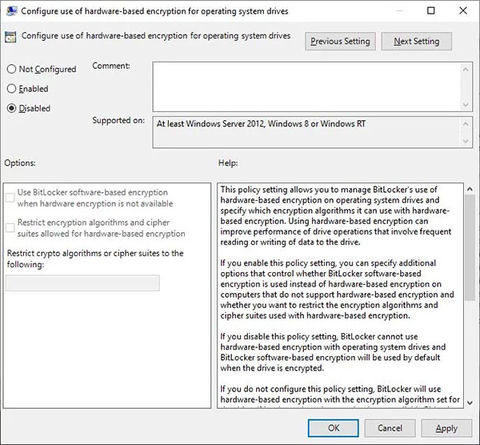The image size is (480, 445).
Task: Click the Cancel button
Action: tap(390, 428)
